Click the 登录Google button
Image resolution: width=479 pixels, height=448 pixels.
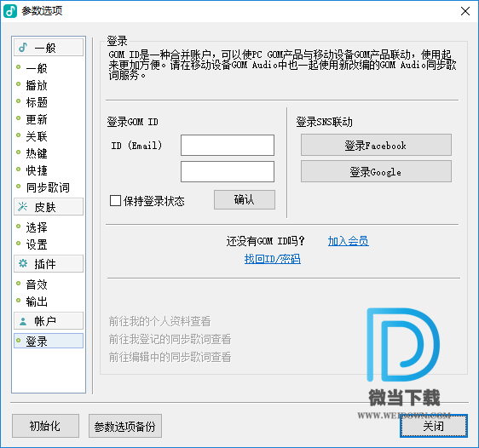[376, 171]
